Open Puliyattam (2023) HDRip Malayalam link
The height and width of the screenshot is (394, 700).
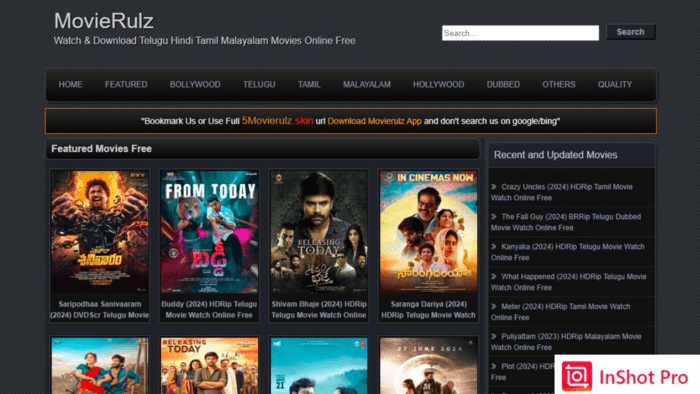(x=567, y=342)
